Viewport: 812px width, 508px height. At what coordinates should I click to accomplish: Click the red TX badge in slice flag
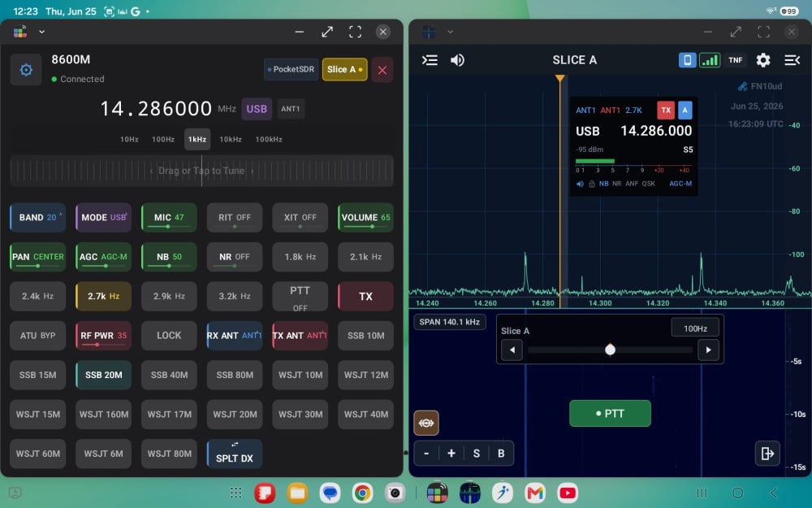[x=666, y=110]
